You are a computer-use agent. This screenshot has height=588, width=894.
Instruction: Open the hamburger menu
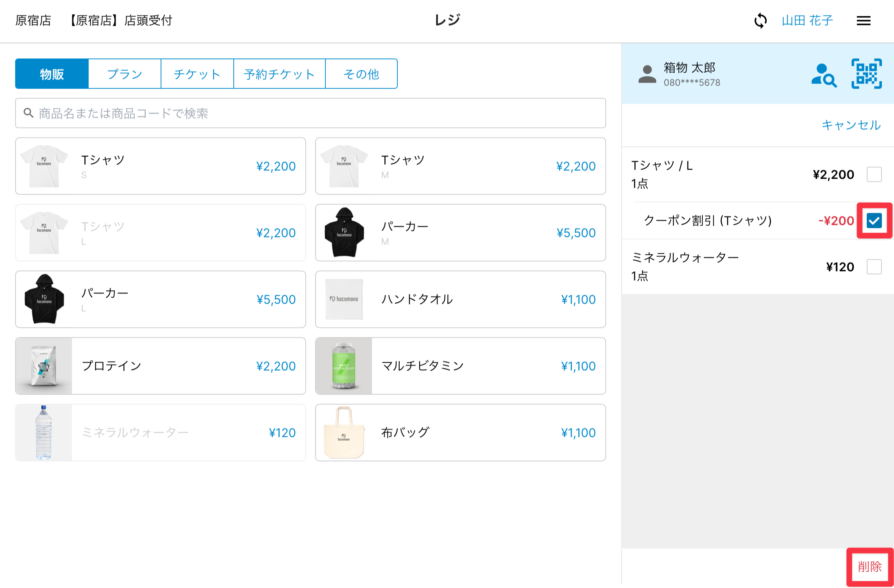click(863, 20)
